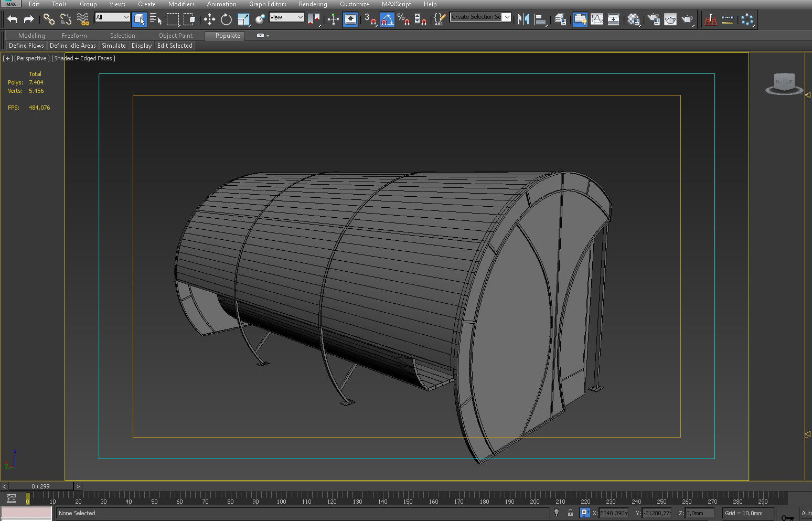Activate the Select and Move tool
The height and width of the screenshot is (521, 812).
[x=209, y=19]
